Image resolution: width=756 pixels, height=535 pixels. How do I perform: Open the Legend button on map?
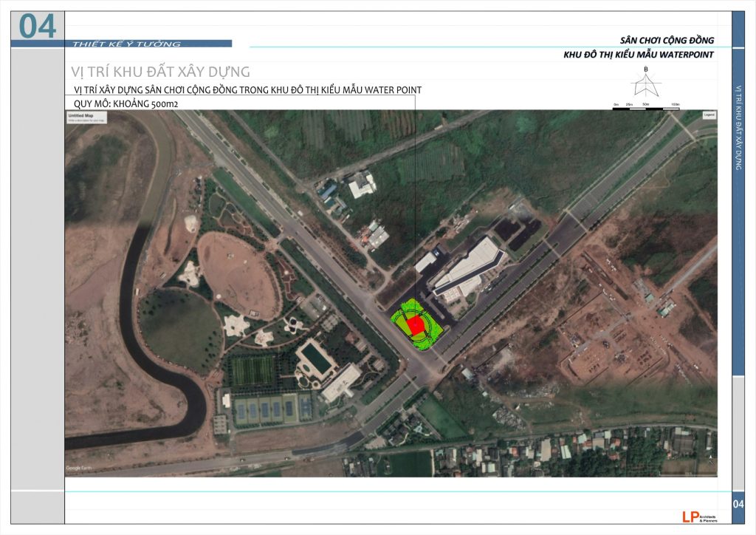(708, 116)
